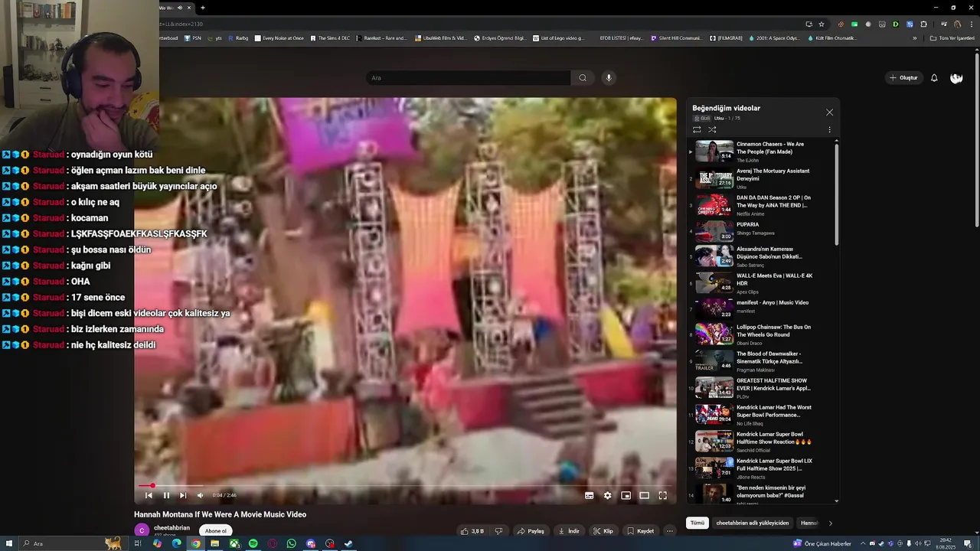The image size is (980, 551).
Task: Open Chrome three-dot menu
Action: click(x=971, y=24)
